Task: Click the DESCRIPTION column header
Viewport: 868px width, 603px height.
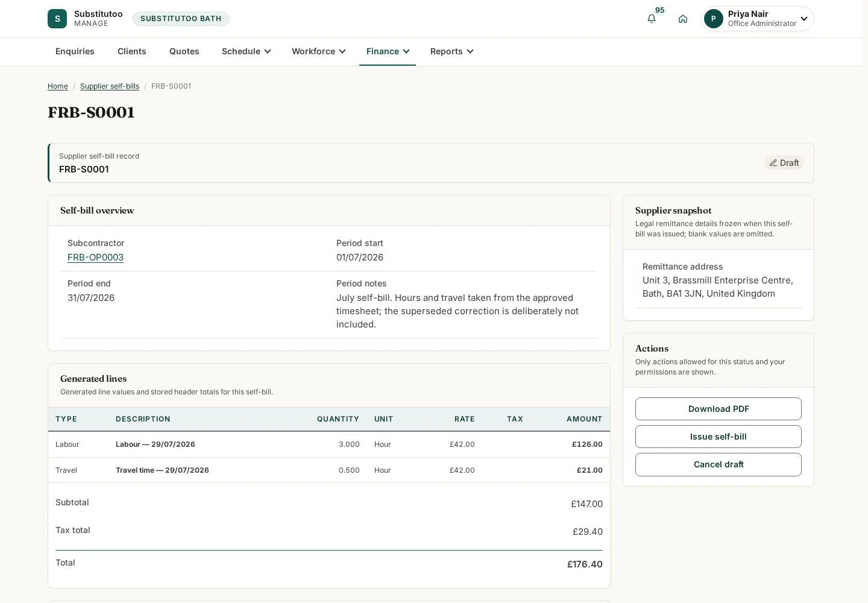Action: tap(143, 419)
